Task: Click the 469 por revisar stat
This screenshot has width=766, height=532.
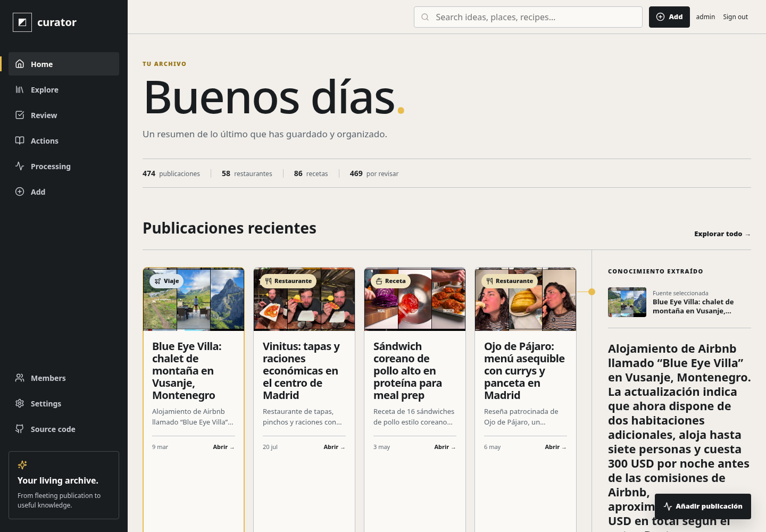Action: tap(374, 173)
